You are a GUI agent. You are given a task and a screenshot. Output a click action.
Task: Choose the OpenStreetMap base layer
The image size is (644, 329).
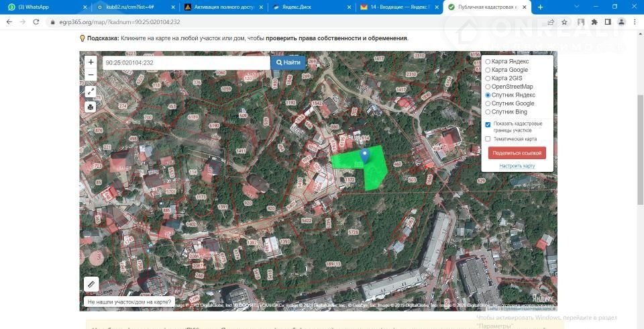click(488, 87)
